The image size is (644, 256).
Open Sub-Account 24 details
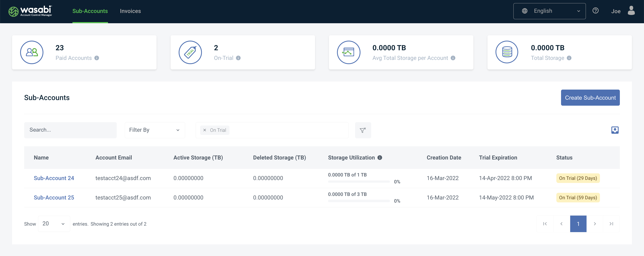tap(54, 178)
